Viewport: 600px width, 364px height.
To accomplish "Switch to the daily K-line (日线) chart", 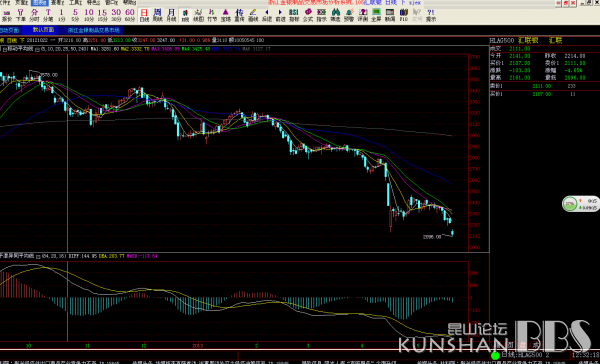I will click(144, 15).
